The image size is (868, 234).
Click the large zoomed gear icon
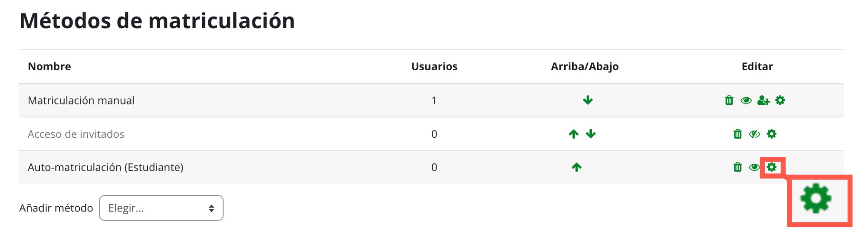pyautogui.click(x=816, y=198)
